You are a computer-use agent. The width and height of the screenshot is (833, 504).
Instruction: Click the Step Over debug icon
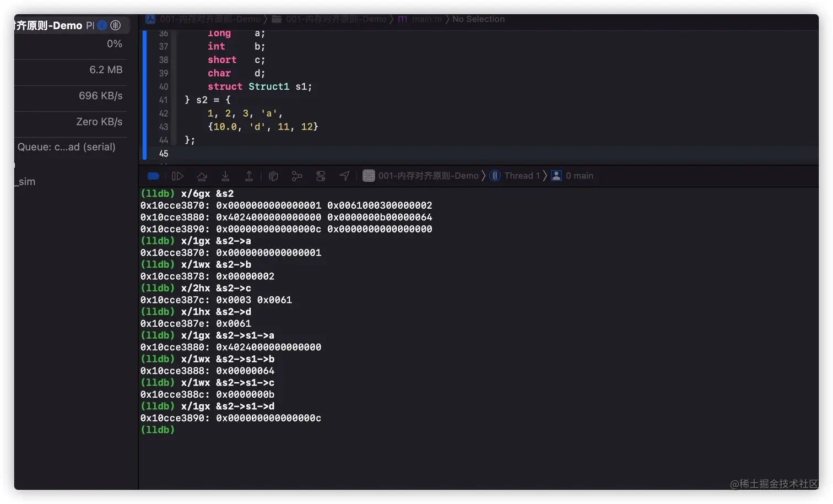pyautogui.click(x=202, y=176)
